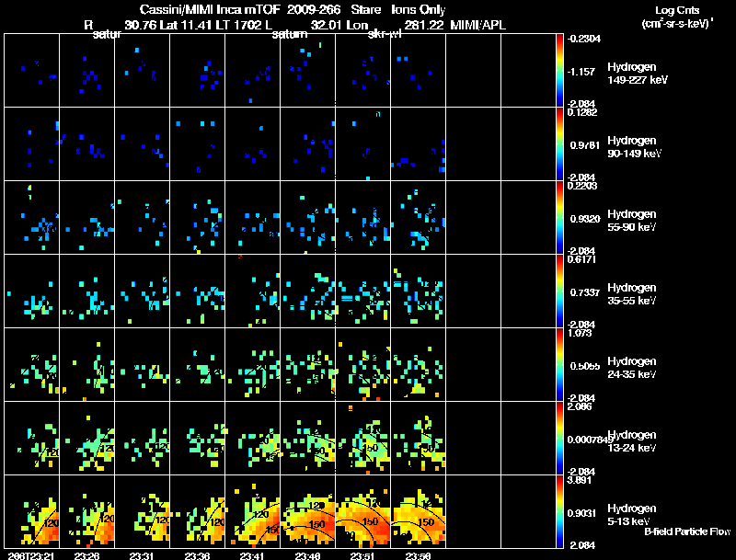This screenshot has height=560, width=736.
Task: Select the '23:36' time axis label
Action: (197, 555)
